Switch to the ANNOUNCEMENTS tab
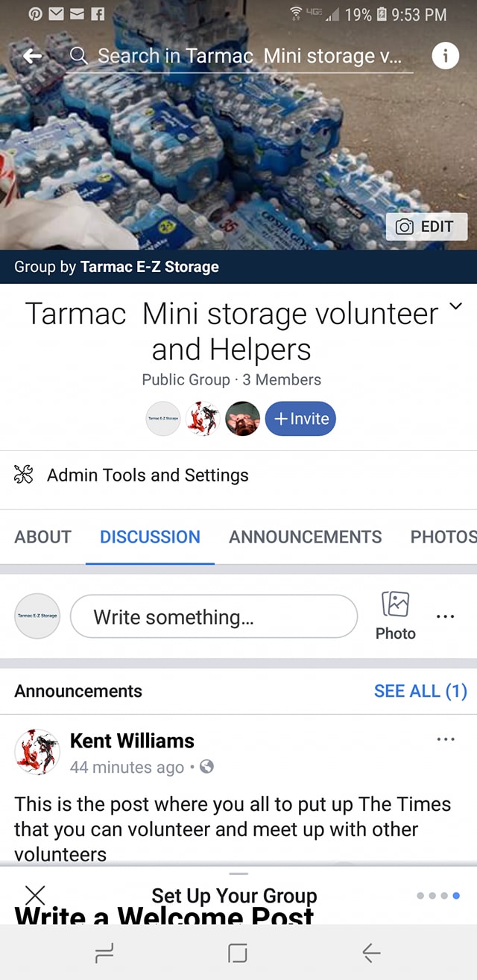 305,537
